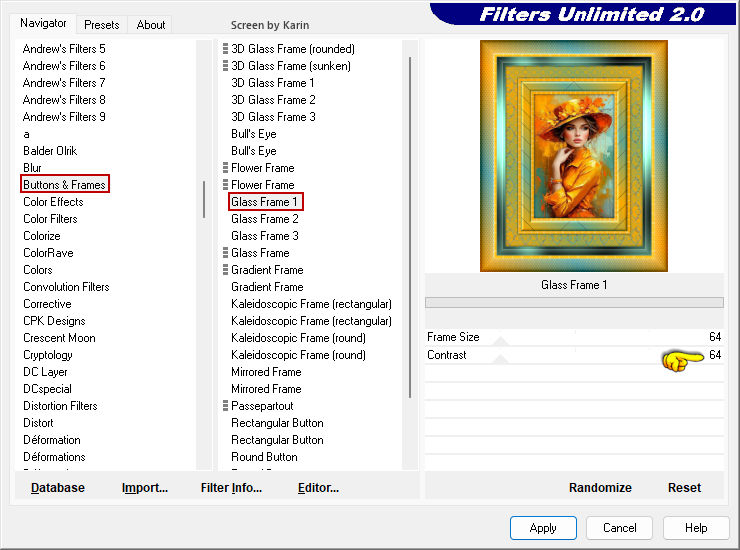Choose the Glass Frame 3 filter
Screen dimensions: 740x550
tap(265, 236)
